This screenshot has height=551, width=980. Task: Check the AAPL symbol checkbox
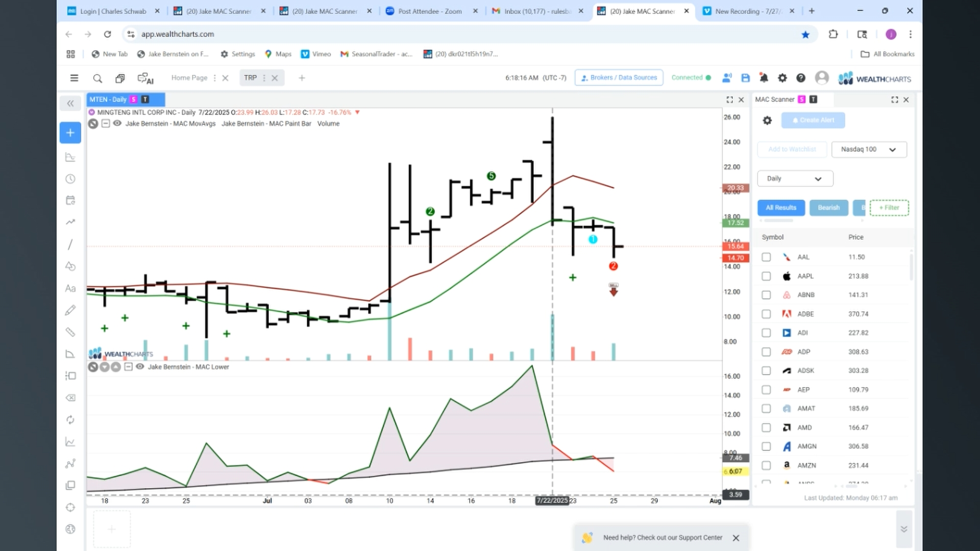pos(766,276)
